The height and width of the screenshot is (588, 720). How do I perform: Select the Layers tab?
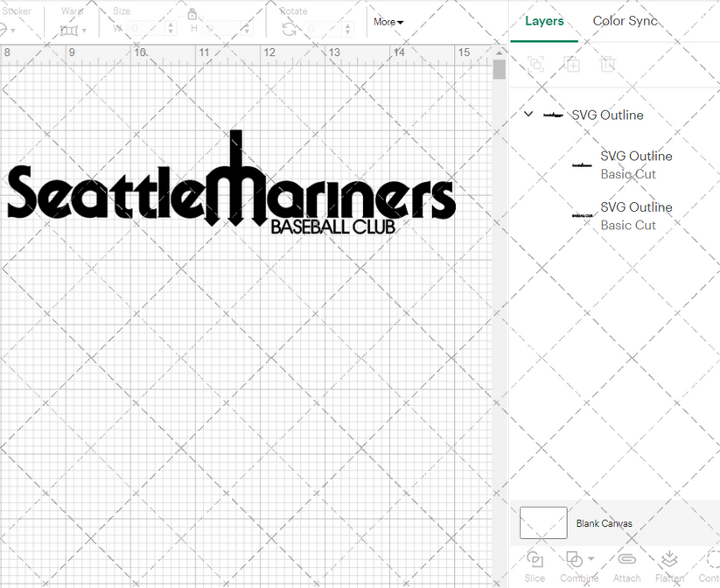pyautogui.click(x=544, y=20)
